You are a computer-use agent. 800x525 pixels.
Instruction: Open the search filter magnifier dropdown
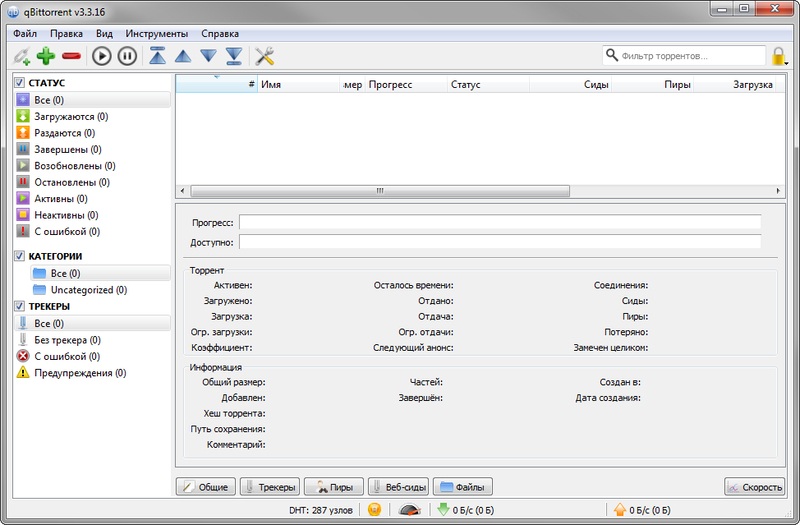pyautogui.click(x=612, y=56)
